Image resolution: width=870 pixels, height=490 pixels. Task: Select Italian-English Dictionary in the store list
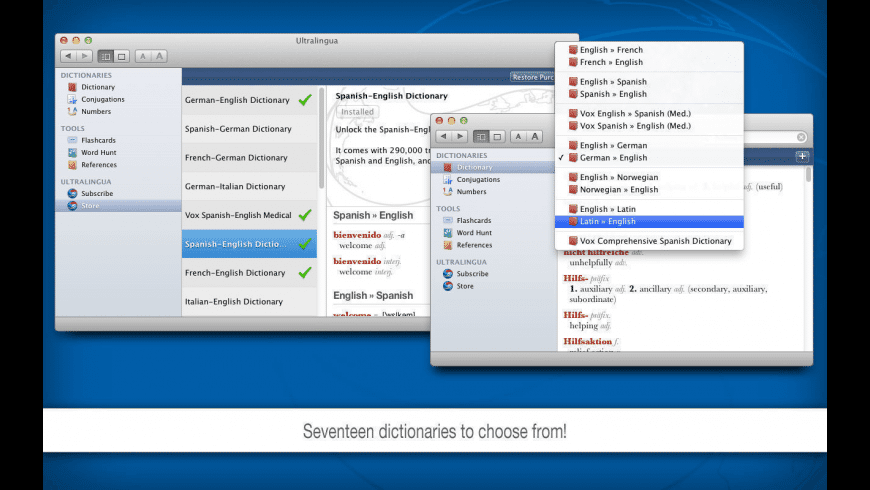249,302
